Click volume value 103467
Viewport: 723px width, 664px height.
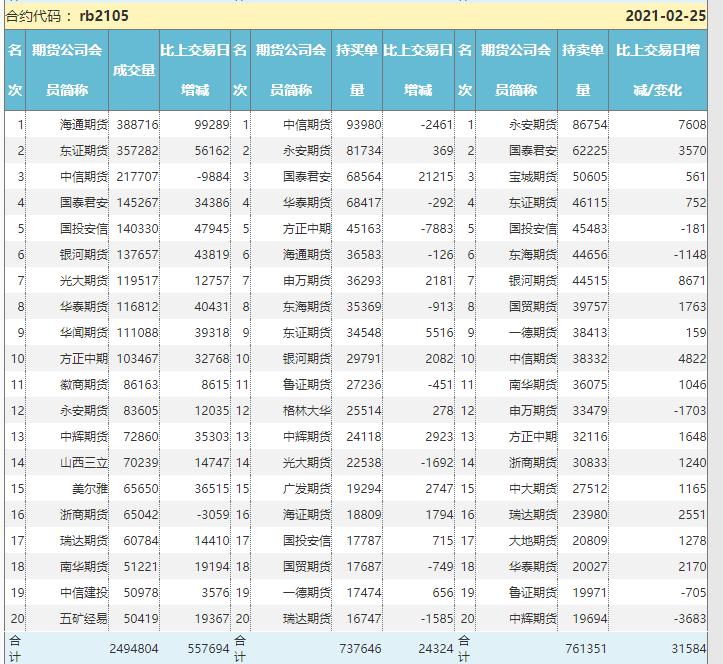(x=137, y=358)
